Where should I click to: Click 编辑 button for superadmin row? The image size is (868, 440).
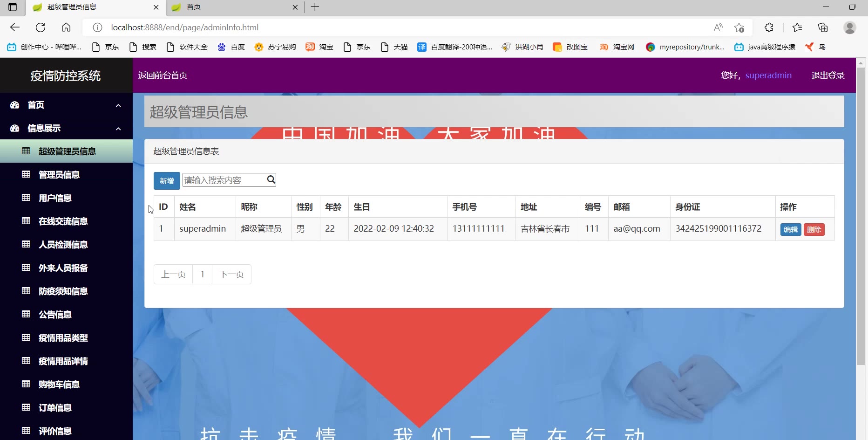[x=791, y=229]
